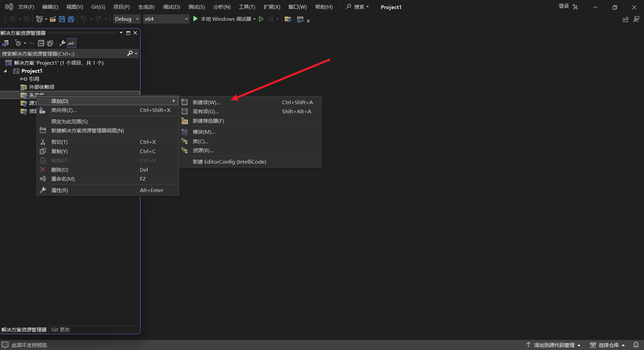Screen dimensions: 644x350
Task: Click the Visual Studio logo icon
Action: pyautogui.click(x=9, y=7)
